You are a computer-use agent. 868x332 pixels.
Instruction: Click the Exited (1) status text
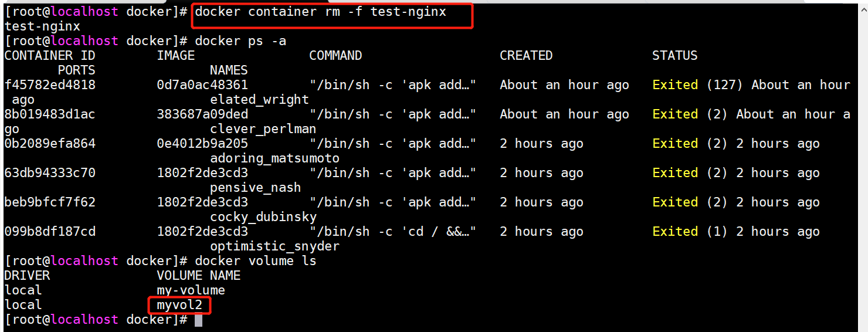point(690,232)
